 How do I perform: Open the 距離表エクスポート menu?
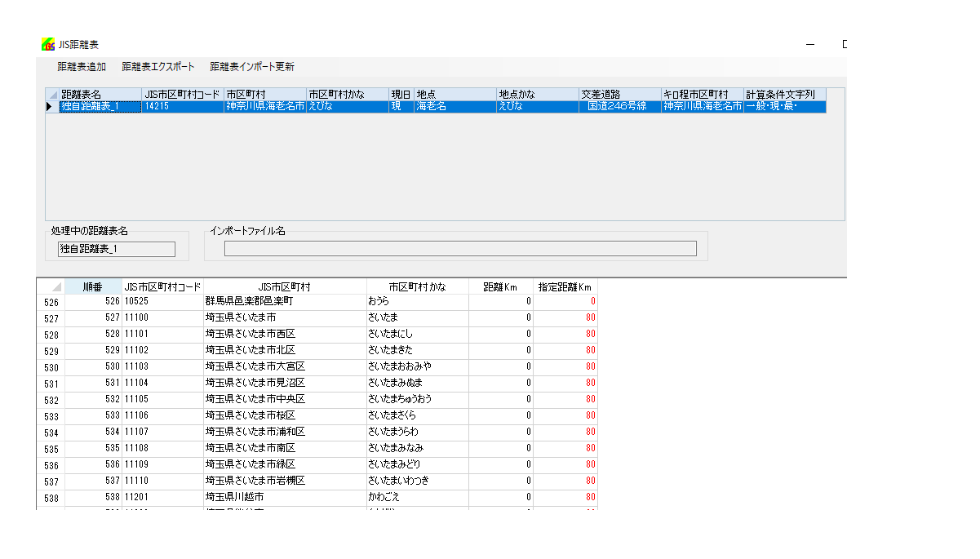(x=158, y=67)
